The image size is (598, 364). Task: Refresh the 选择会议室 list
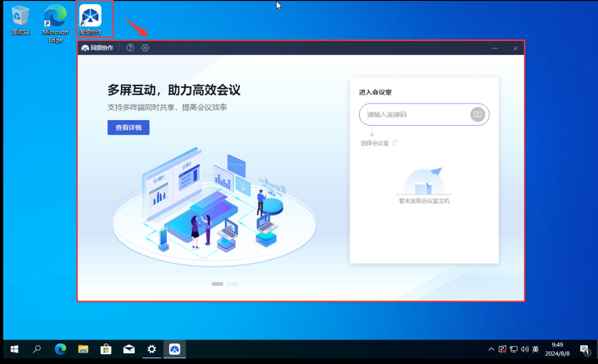[394, 143]
